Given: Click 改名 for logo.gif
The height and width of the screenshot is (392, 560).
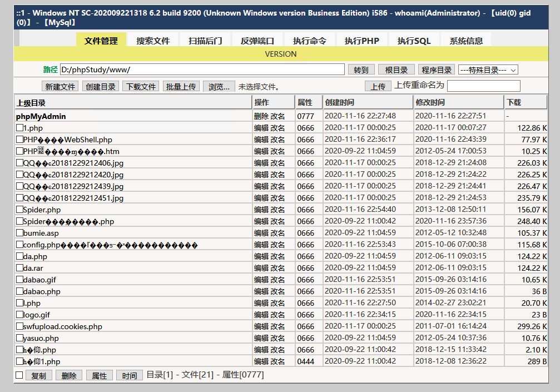Looking at the screenshot, I should pos(277,315).
